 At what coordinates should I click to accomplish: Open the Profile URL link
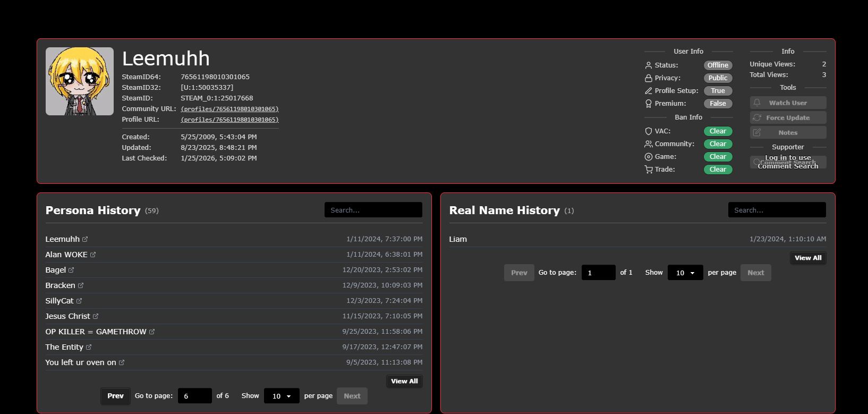(229, 120)
